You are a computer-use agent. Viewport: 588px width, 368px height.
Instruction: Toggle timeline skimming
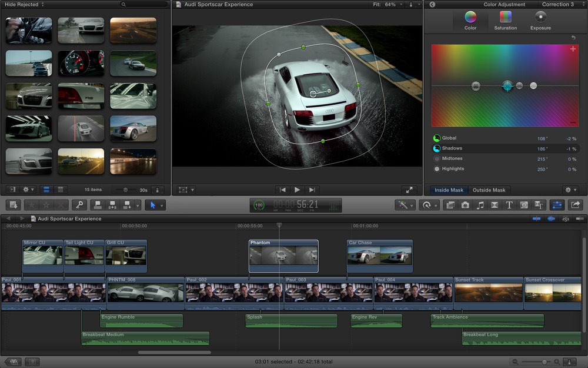coord(537,218)
